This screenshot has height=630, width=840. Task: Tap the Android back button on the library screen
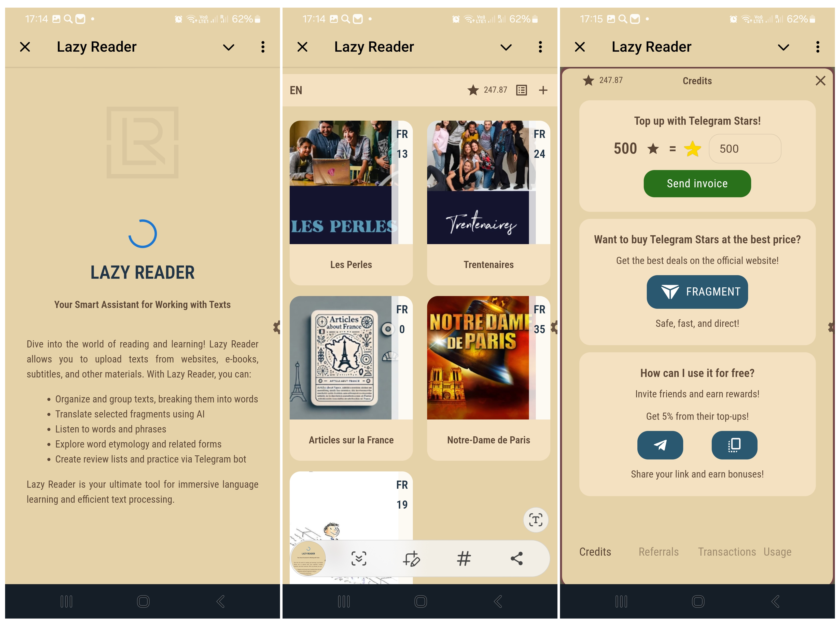[498, 601]
